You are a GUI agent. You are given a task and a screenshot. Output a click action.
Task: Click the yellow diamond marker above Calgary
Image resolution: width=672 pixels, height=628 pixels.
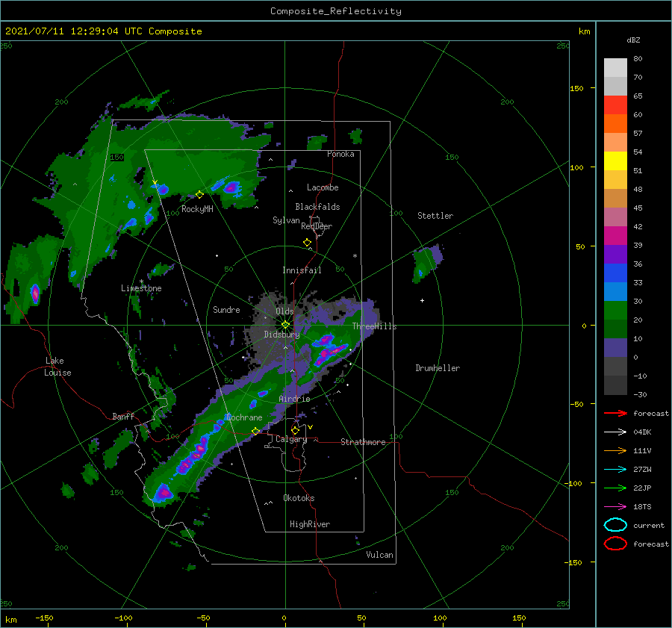(x=295, y=430)
